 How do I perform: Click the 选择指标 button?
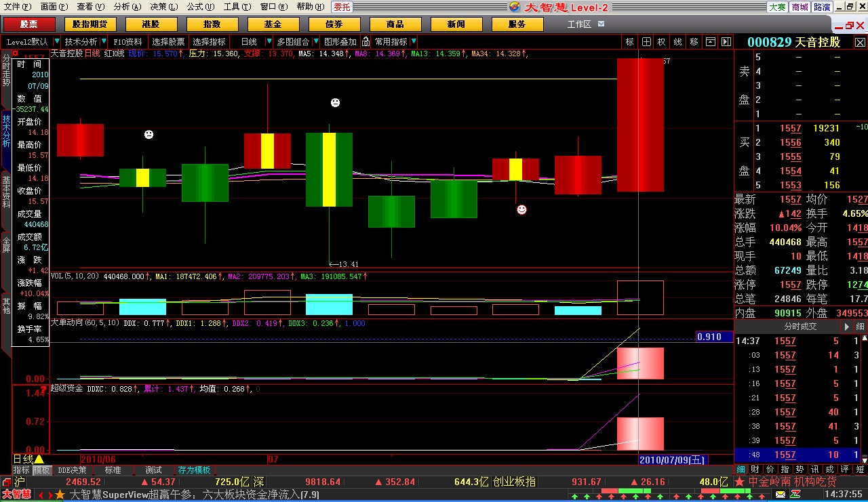point(210,41)
